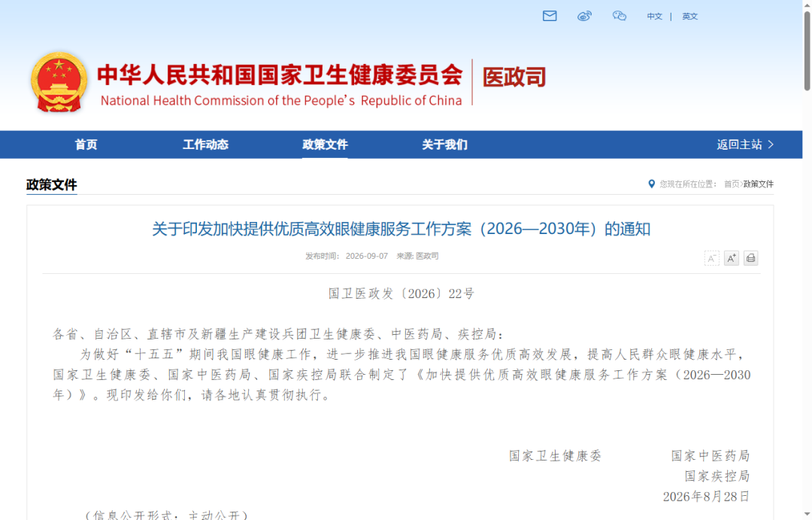
Task: Click the salutation line 各省、自治区、直辖市
Action: (278, 334)
